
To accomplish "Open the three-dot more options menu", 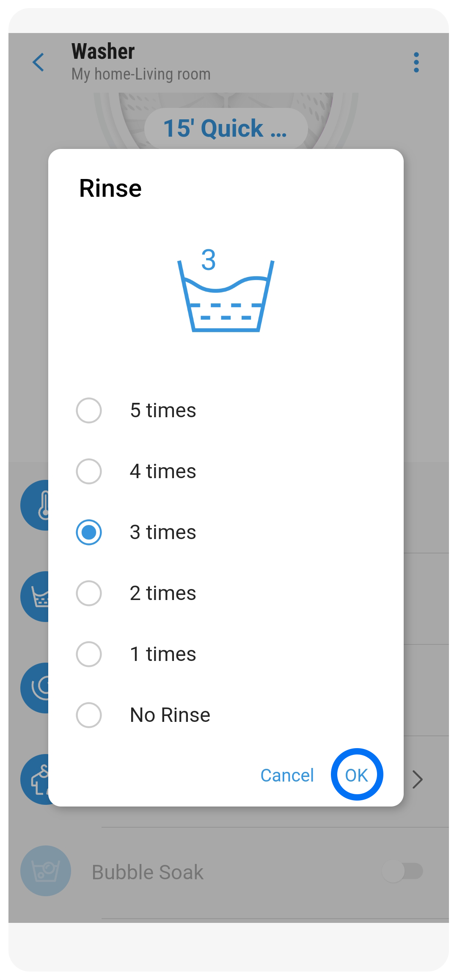I will [x=416, y=63].
